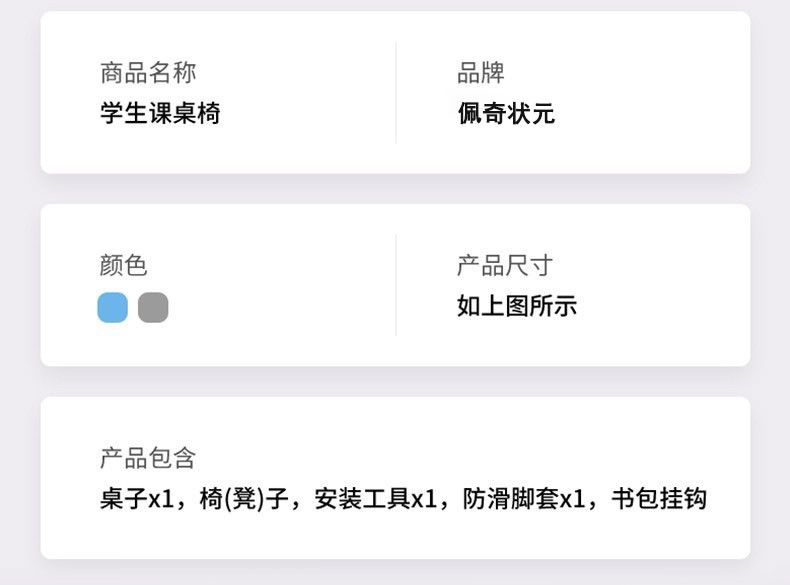Click the 颜色 label

pos(124,265)
